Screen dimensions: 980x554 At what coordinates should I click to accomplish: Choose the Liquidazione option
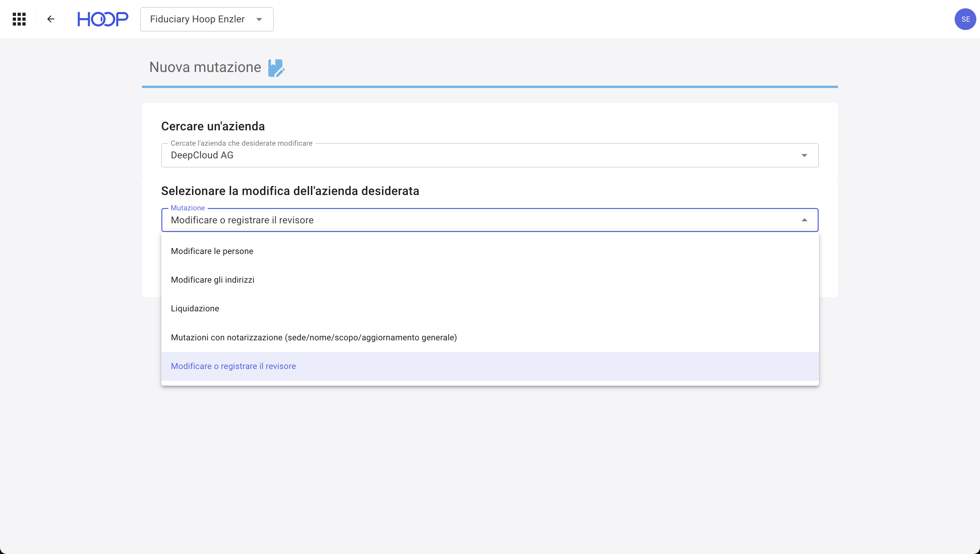click(x=195, y=309)
